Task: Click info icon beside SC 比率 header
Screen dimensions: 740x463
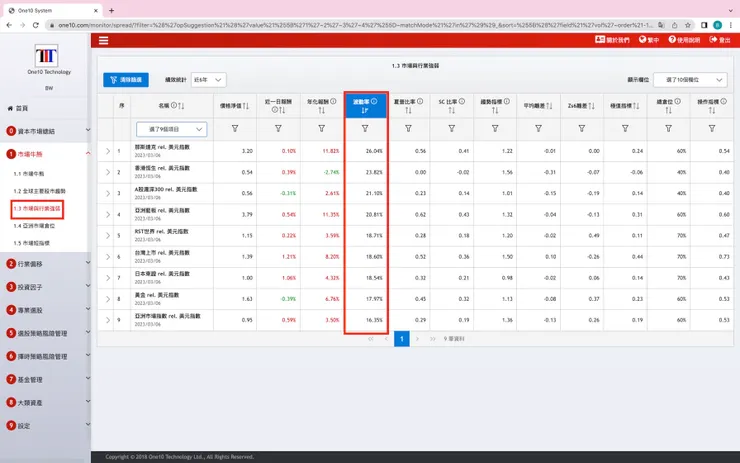Action: click(462, 101)
